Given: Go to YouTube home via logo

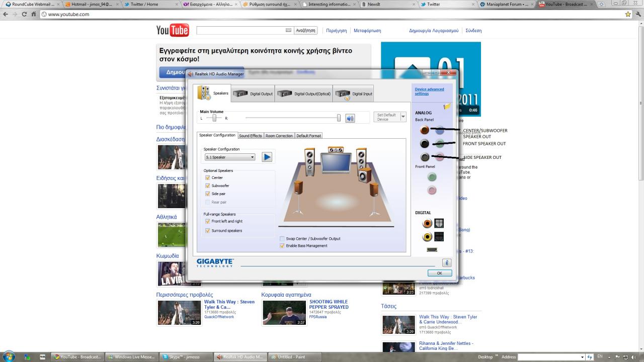Looking at the screenshot, I should pos(172,30).
